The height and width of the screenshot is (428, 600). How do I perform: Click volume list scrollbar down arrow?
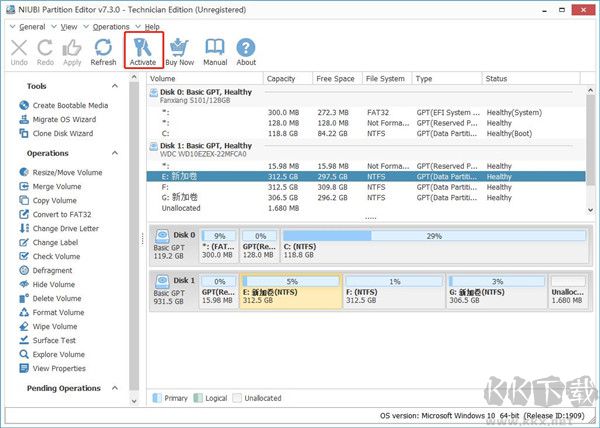590,210
